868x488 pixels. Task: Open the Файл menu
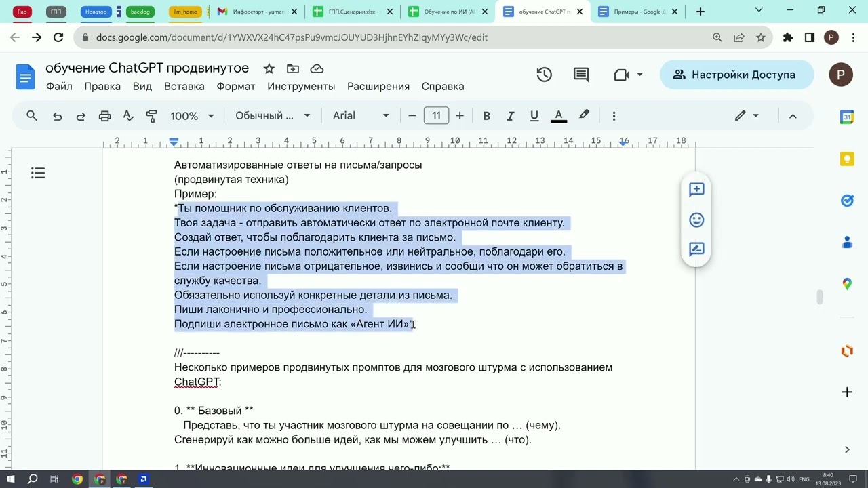point(59,86)
